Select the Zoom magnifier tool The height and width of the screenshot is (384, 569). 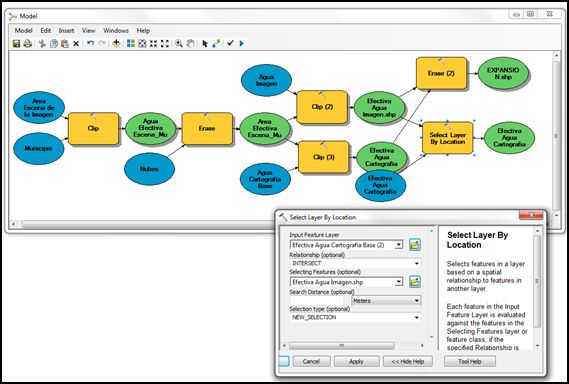pyautogui.click(x=179, y=44)
